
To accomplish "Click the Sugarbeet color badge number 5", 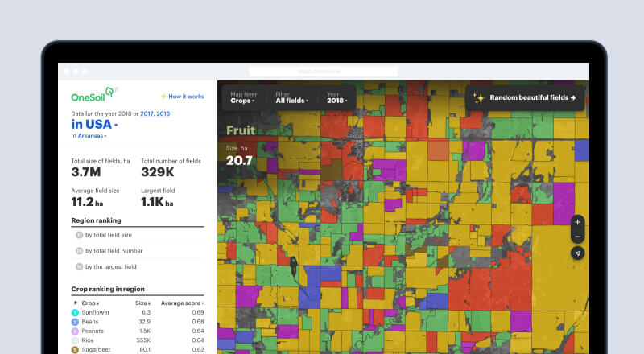I will tap(75, 350).
